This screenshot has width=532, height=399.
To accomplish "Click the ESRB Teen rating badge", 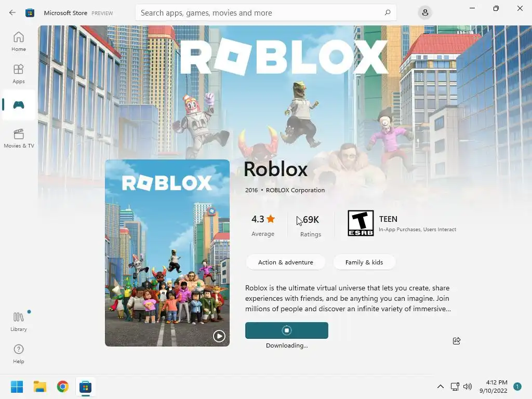I will 361,223.
